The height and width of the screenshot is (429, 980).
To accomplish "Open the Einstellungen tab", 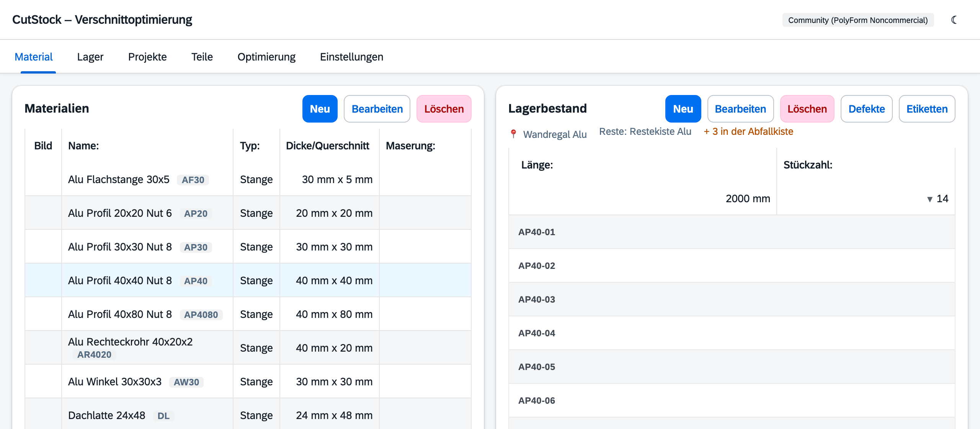I will [351, 57].
